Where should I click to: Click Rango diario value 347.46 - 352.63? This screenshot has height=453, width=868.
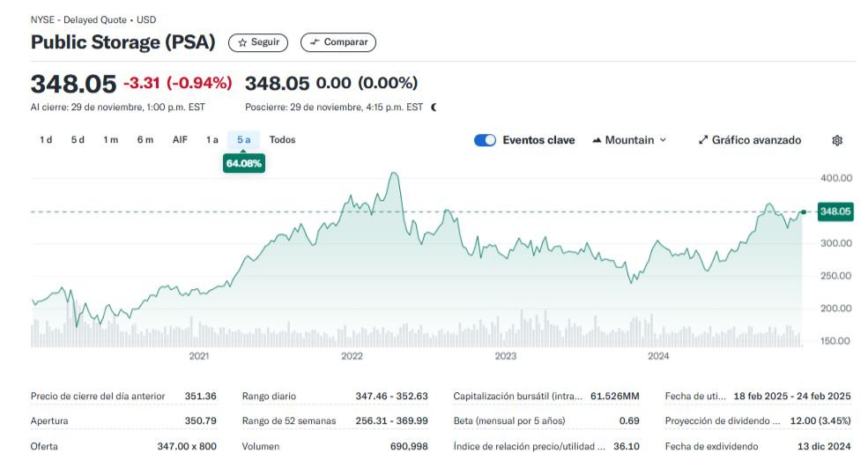[x=391, y=397]
